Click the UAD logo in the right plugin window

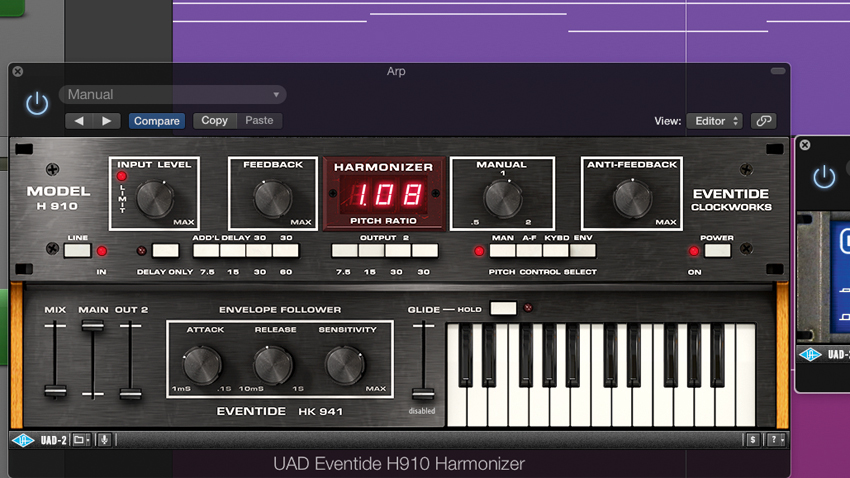pyautogui.click(x=810, y=355)
